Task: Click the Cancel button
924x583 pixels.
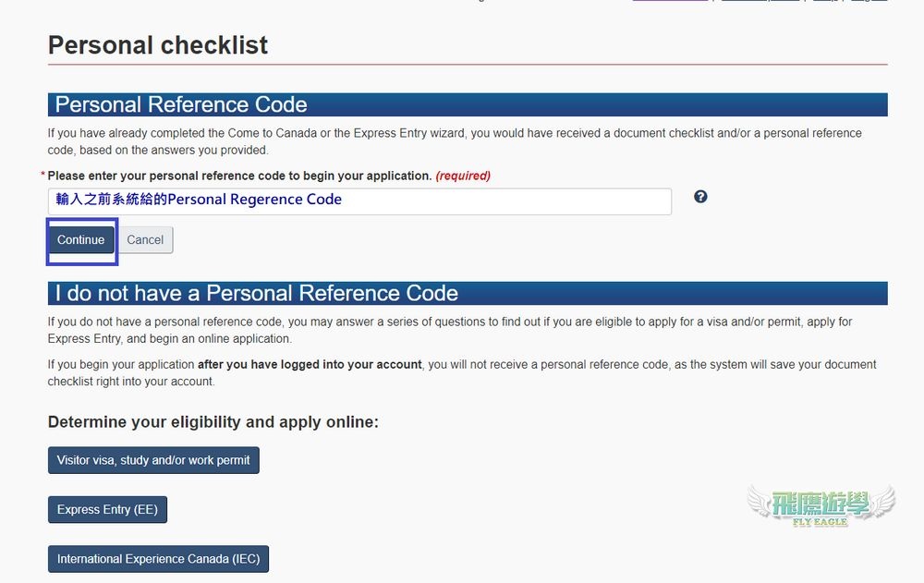Action: [x=145, y=240]
